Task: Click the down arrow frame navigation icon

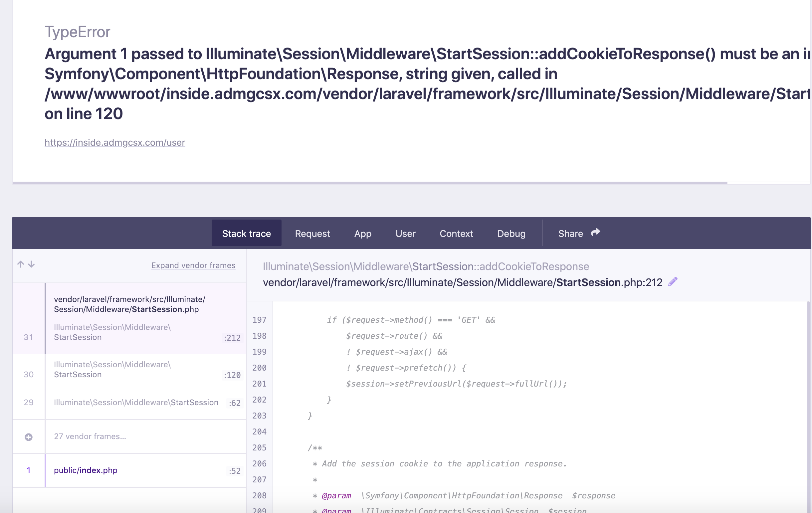Action: pyautogui.click(x=31, y=264)
